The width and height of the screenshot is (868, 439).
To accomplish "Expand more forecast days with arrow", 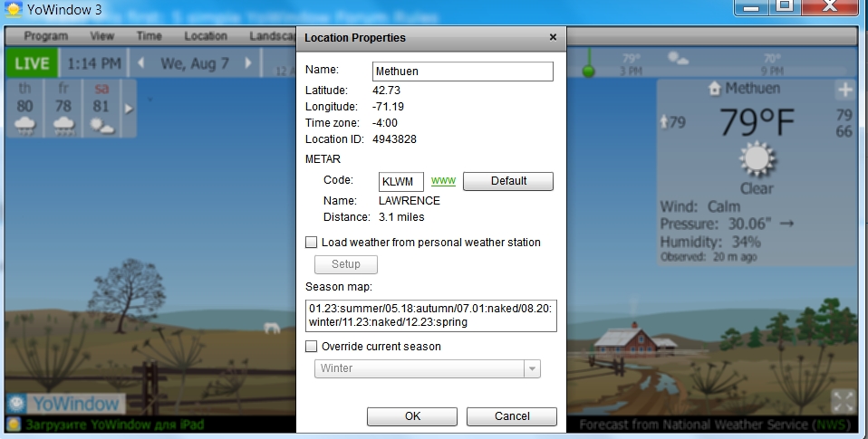I will (x=128, y=109).
